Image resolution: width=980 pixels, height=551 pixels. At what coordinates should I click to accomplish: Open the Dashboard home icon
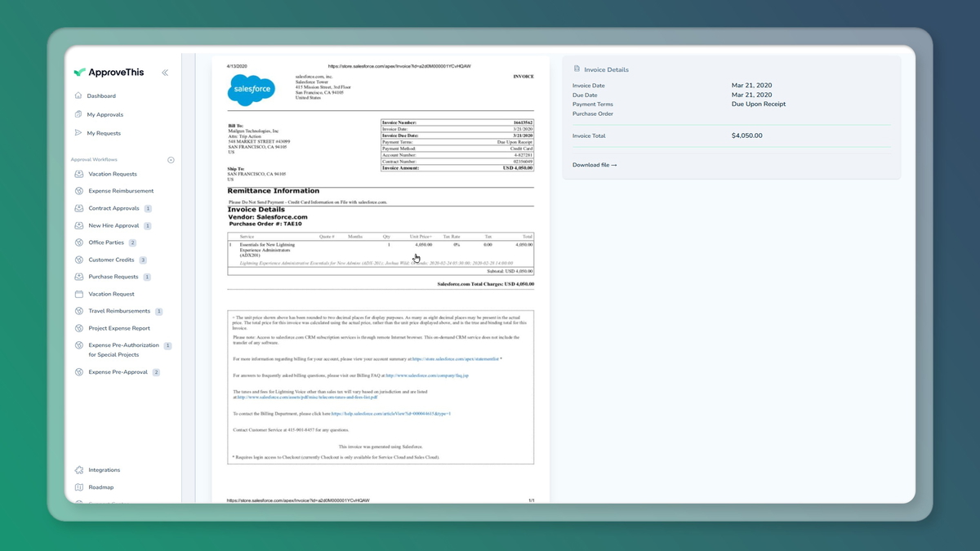[x=78, y=96]
